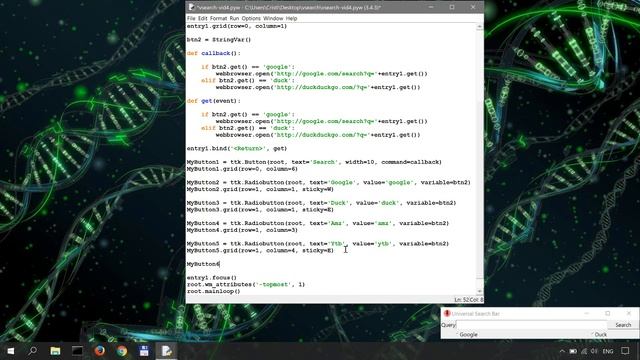Click the network tray icon
This screenshot has width=640, height=360.
(x=584, y=351)
